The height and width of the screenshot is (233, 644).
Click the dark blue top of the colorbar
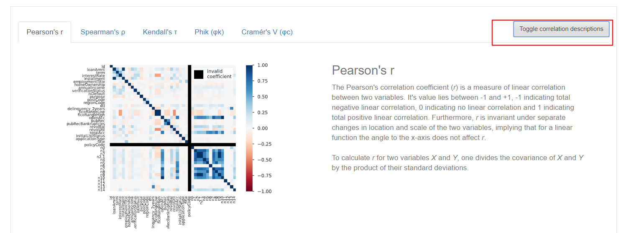click(249, 68)
